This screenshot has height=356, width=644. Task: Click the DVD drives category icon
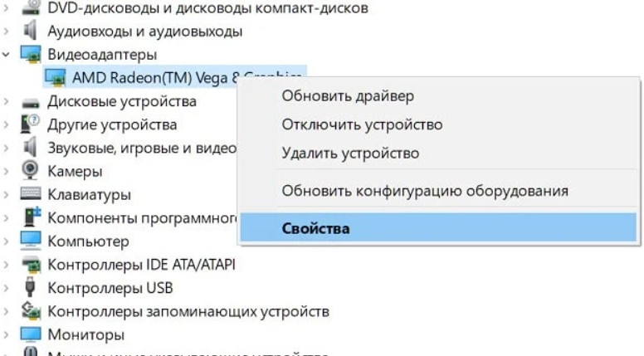pos(31,8)
